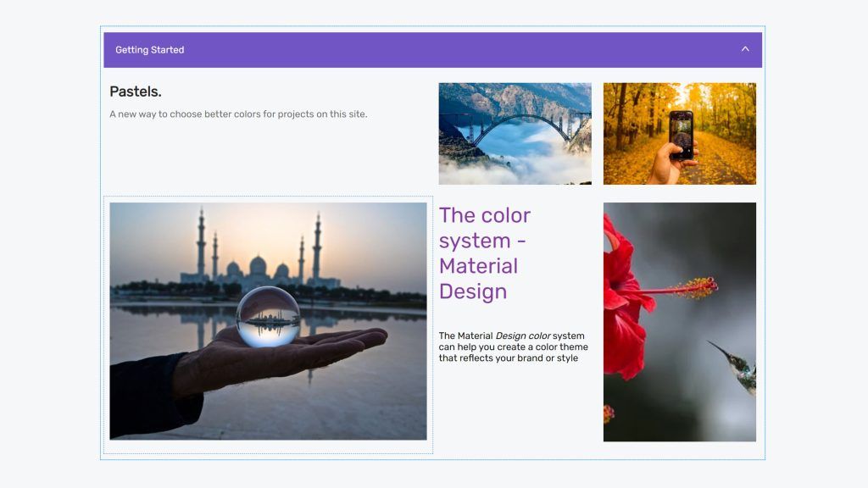Click the yellow flower stamen tip
This screenshot has height=488, width=868.
pyautogui.click(x=703, y=287)
